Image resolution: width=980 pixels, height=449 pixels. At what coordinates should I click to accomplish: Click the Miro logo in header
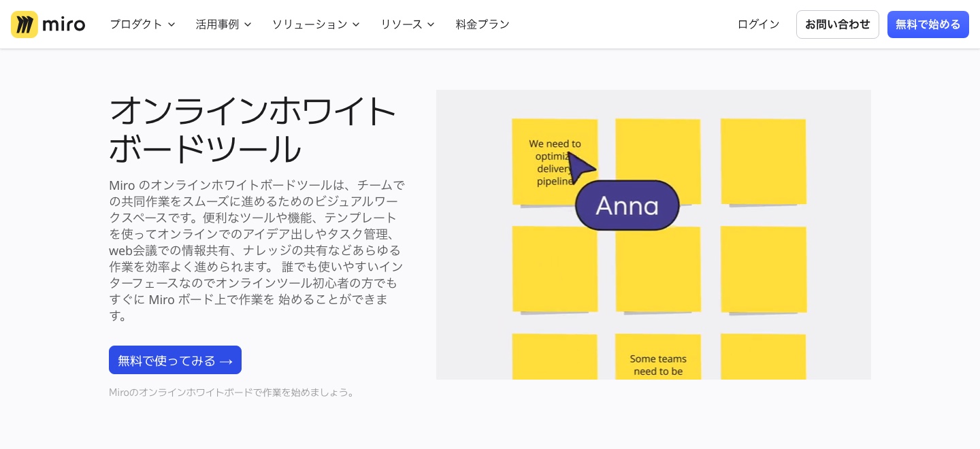pyautogui.click(x=48, y=24)
